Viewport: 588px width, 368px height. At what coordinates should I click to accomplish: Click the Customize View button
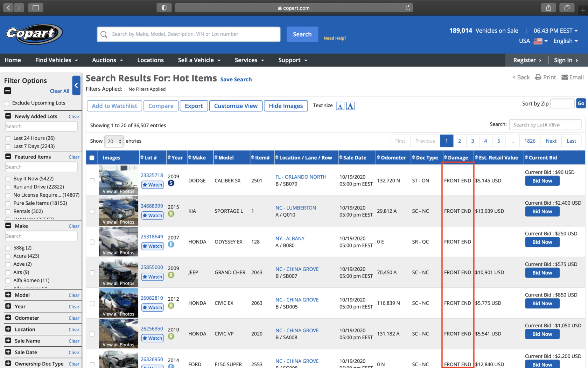[x=236, y=106]
